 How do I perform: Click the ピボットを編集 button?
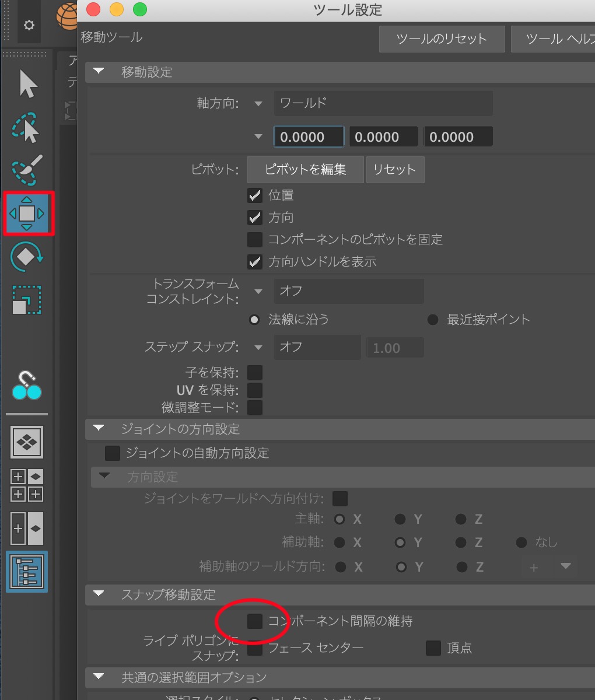pyautogui.click(x=306, y=170)
